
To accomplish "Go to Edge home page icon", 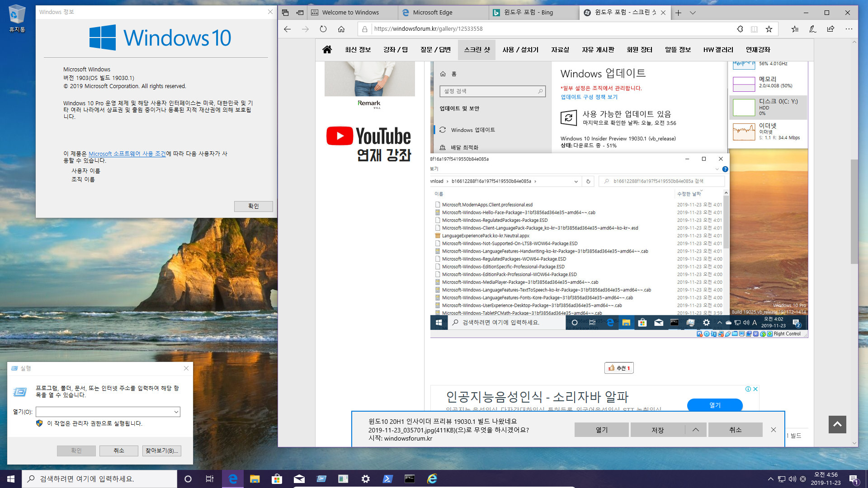I will pyautogui.click(x=341, y=29).
